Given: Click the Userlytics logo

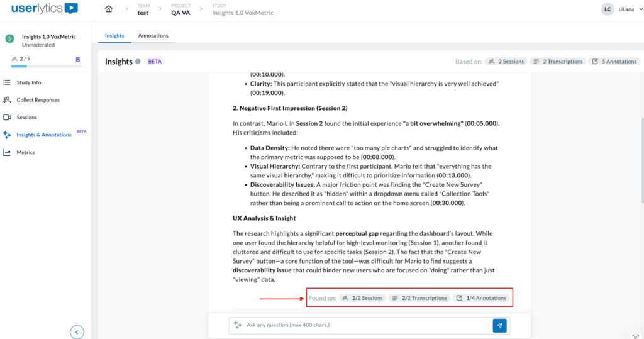Looking at the screenshot, I should click(45, 9).
